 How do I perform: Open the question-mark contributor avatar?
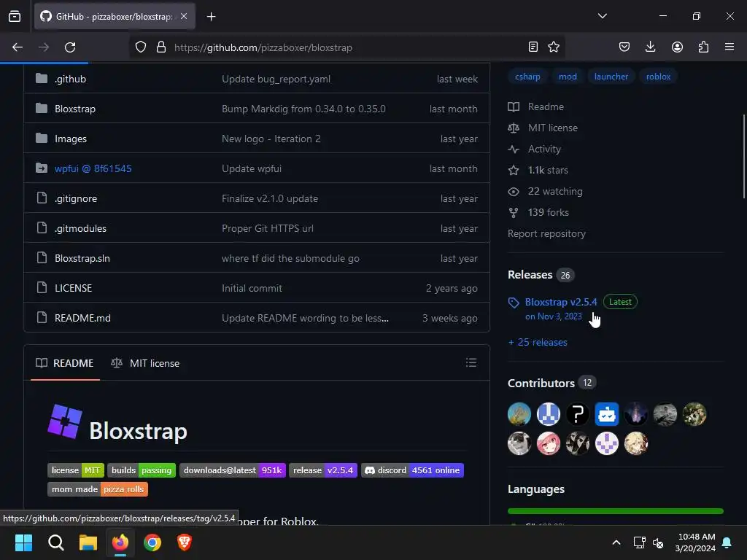(578, 414)
